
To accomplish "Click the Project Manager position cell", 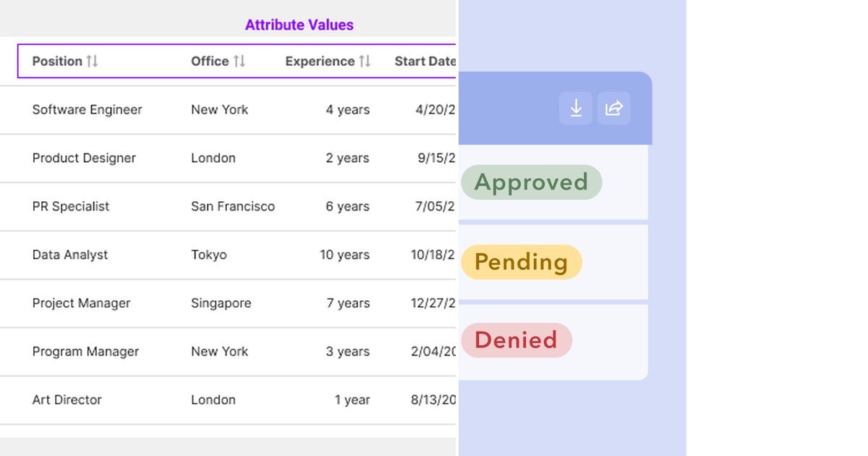I will tap(82, 303).
